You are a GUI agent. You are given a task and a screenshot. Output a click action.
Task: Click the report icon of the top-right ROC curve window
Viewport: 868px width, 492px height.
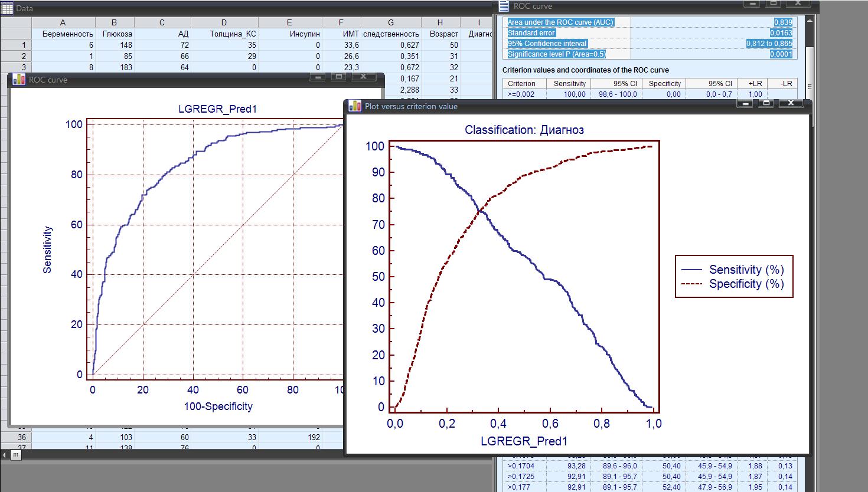pos(504,6)
